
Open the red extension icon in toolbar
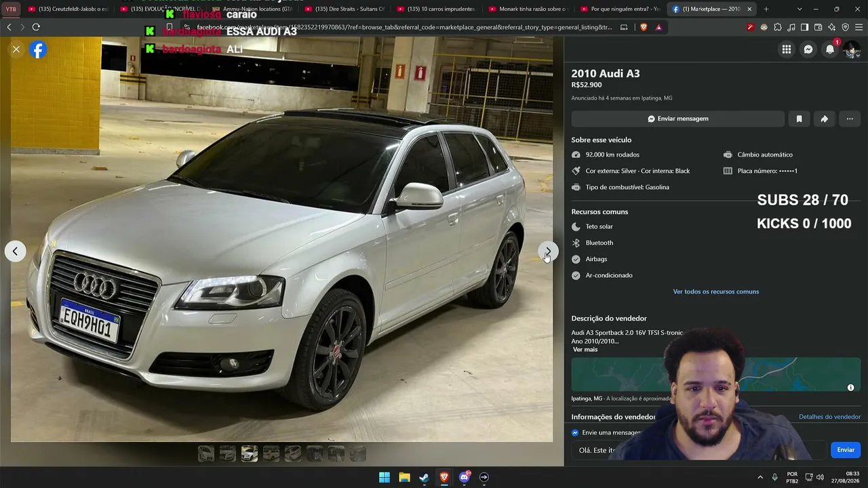coord(751,27)
